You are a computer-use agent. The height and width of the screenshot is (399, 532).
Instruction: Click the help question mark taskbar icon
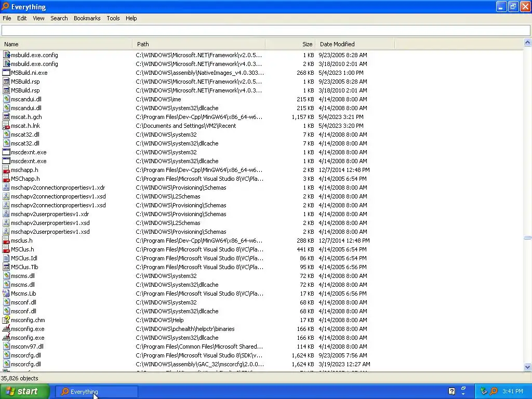[x=451, y=391]
